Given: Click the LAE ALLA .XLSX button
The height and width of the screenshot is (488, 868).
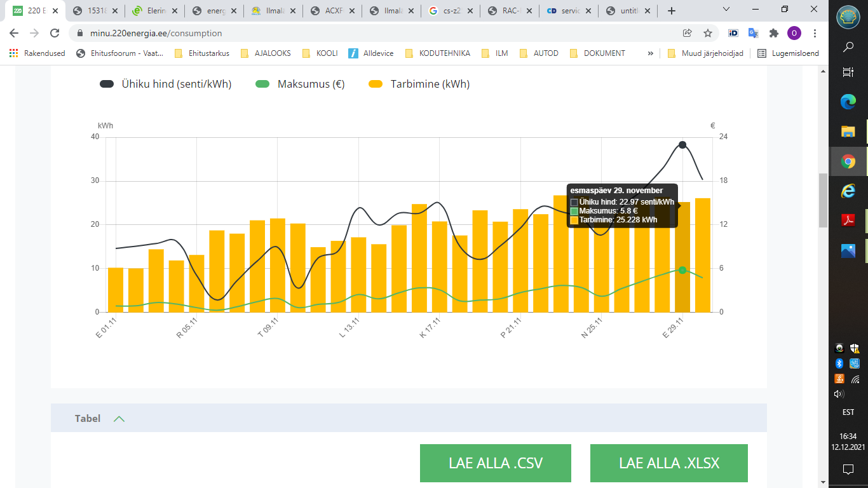Looking at the screenshot, I should [668, 463].
